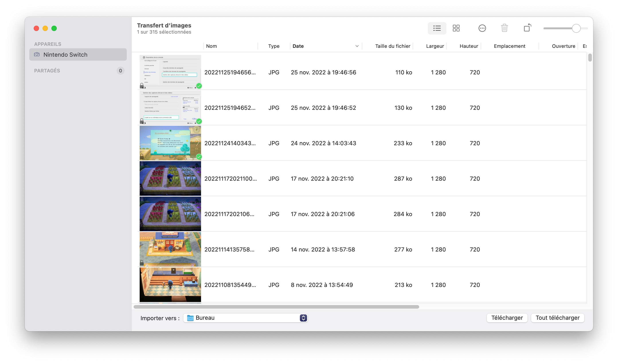The width and height of the screenshot is (618, 364).
Task: Click the lock icon on Boutique Nook thumbnail
Action: point(142,262)
